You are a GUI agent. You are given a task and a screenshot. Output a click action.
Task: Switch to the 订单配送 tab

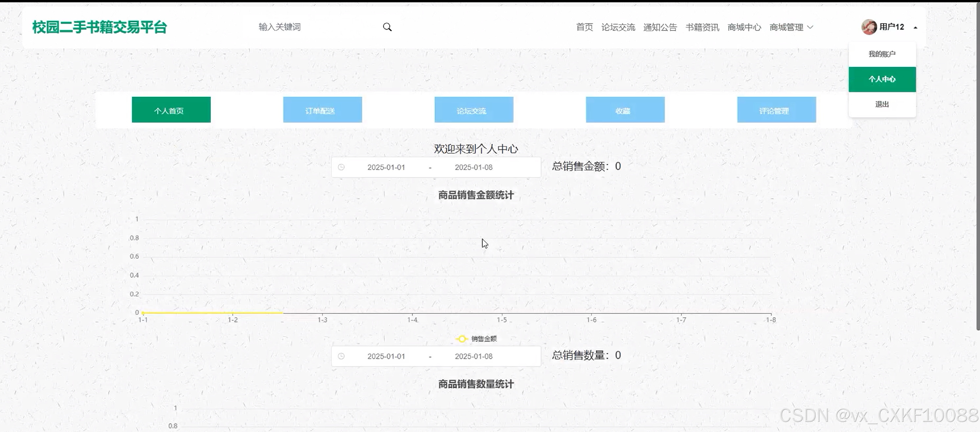click(x=322, y=110)
